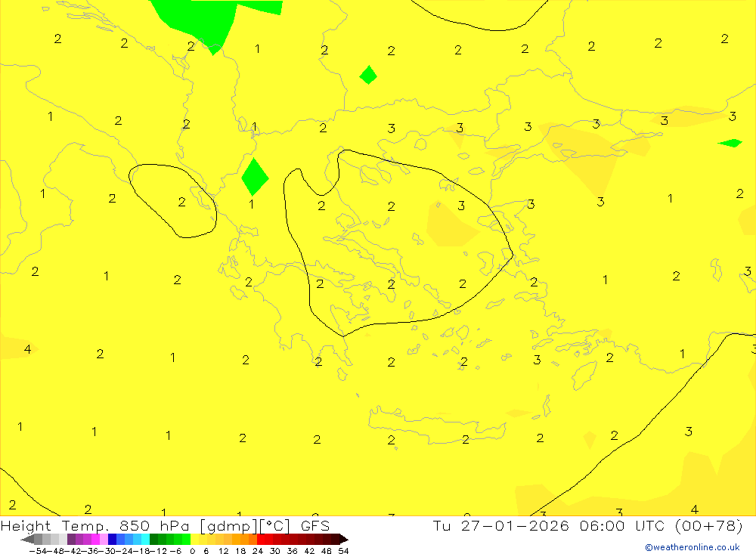Pick the dark blue swatch in the color legend
Viewport: 756px width, 554px height.
[x=112, y=540]
